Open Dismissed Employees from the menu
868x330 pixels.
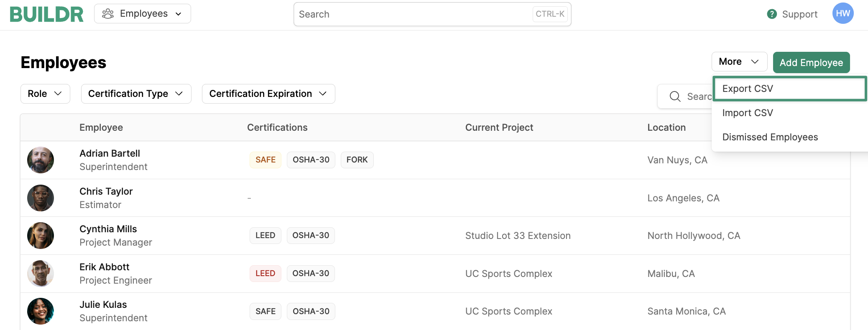tap(770, 137)
